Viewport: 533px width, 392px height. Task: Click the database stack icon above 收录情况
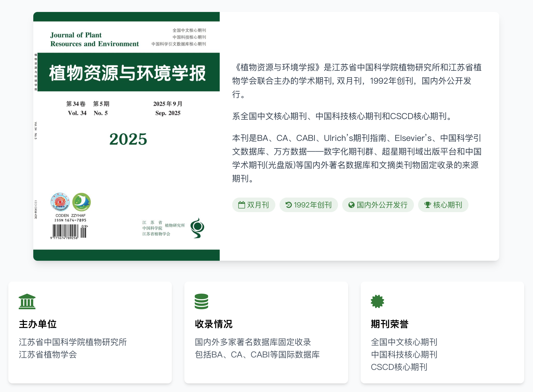[201, 302]
